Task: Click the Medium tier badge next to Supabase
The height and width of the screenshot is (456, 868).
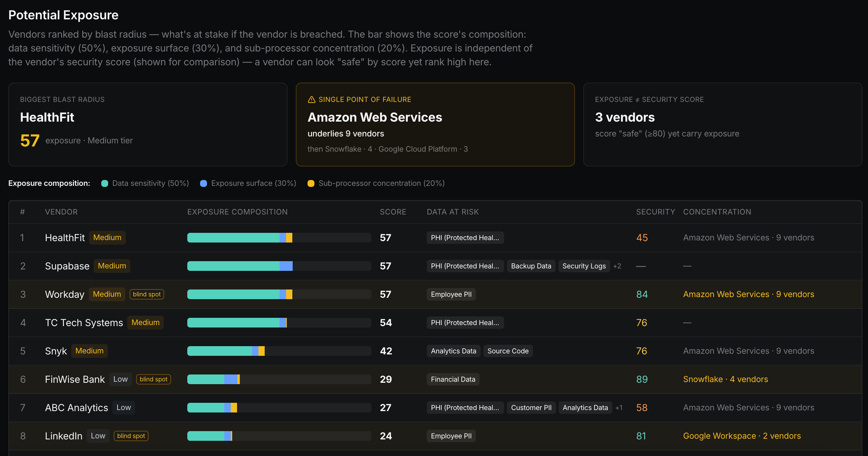Action: (112, 266)
